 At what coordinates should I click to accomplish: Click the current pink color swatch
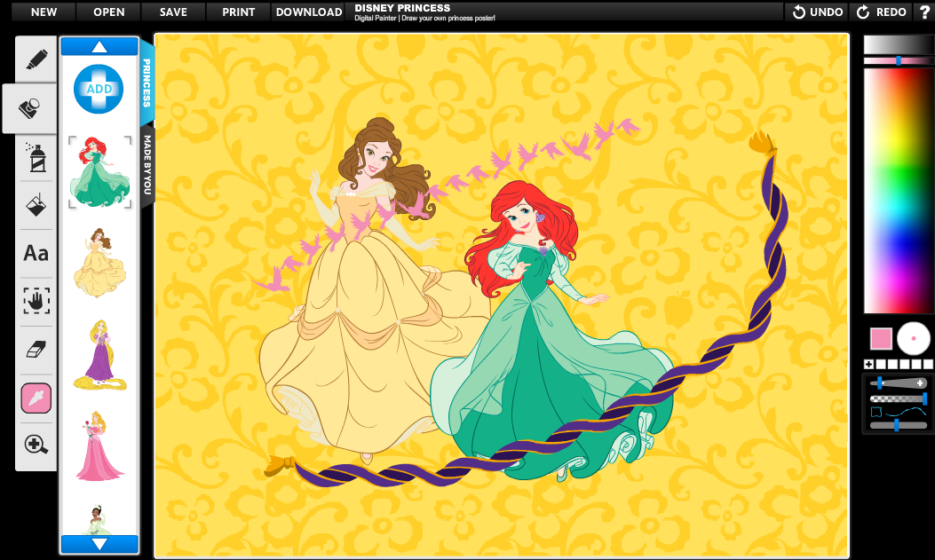[881, 338]
